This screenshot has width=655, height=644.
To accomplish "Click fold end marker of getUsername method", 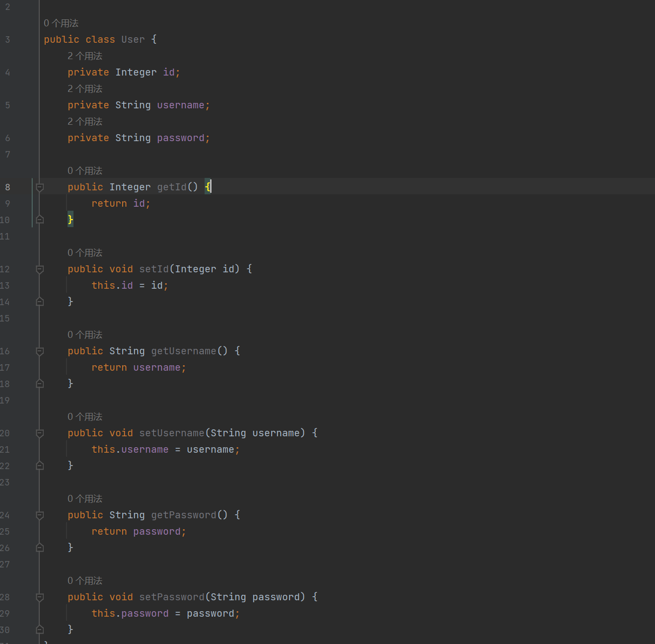I will (40, 384).
